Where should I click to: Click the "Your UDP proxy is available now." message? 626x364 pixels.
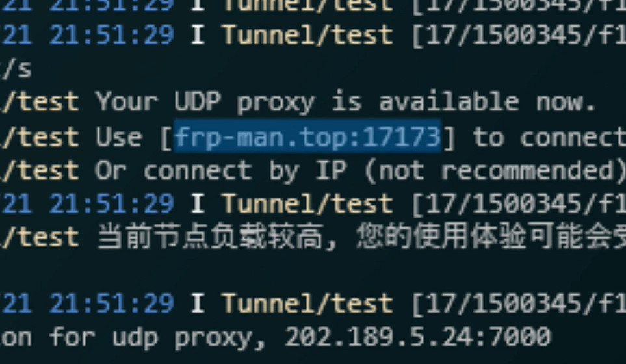(346, 103)
